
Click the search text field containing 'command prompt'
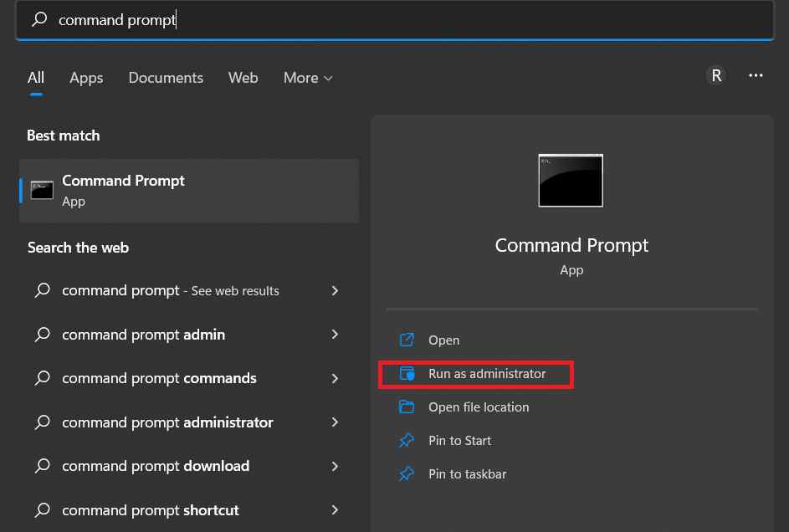point(395,19)
